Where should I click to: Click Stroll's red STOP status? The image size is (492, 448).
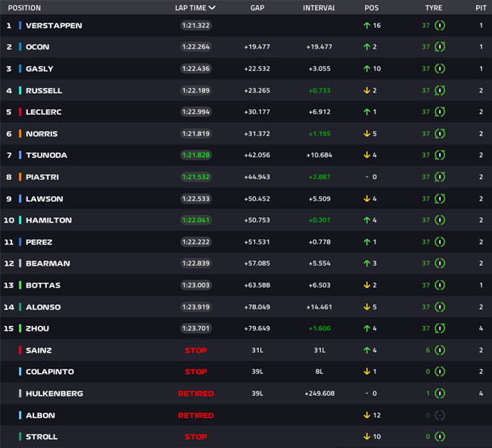[196, 437]
